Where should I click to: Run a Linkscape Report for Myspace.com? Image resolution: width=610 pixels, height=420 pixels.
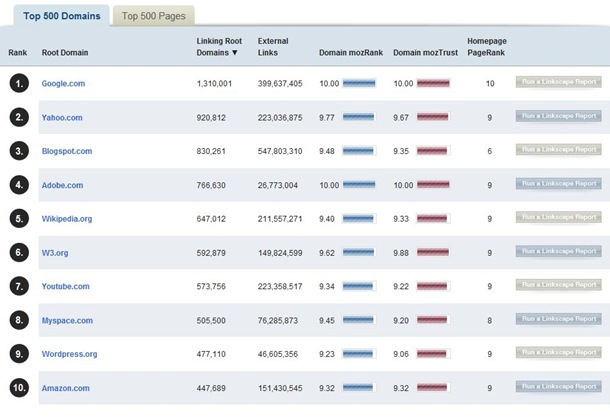click(x=559, y=319)
